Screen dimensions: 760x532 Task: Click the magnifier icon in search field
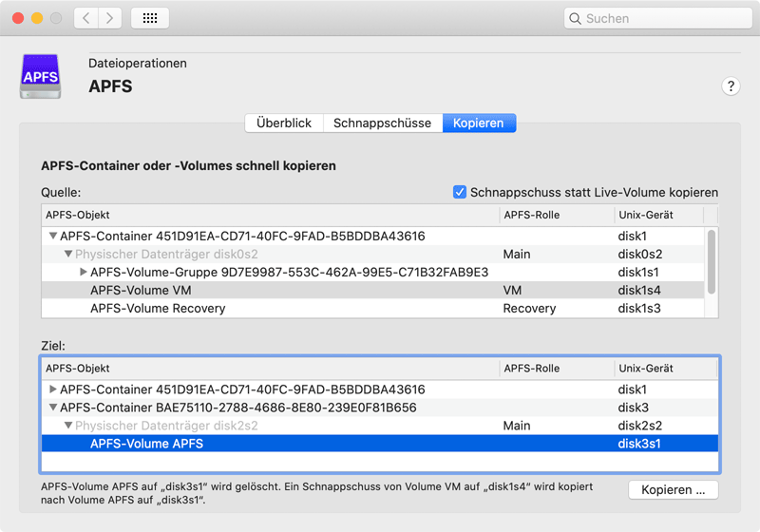pyautogui.click(x=575, y=18)
